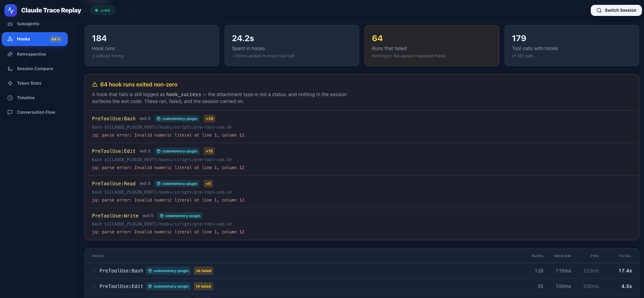Click the 233ms P90 value
This screenshot has height=298, width=644.
tap(591, 271)
